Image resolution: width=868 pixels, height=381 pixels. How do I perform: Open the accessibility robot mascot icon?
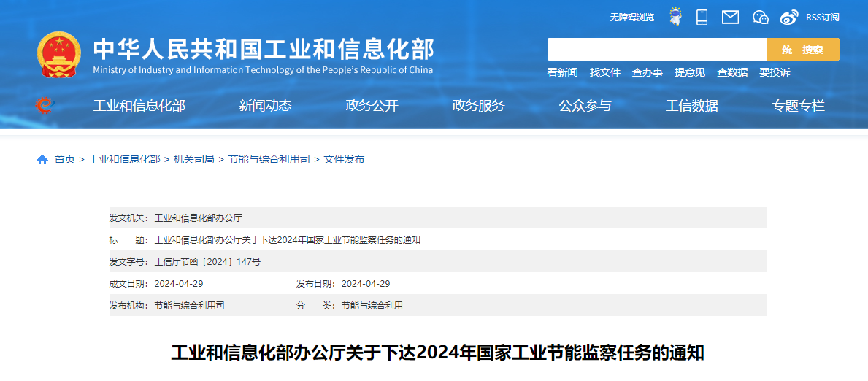[x=675, y=17]
